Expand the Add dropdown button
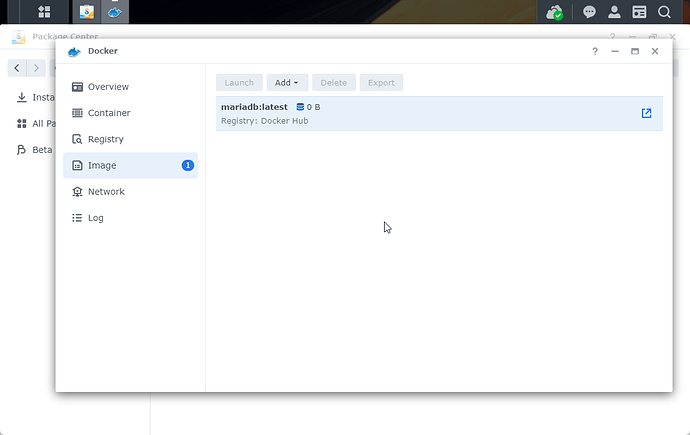Viewport: 690px width, 435px height. point(287,83)
